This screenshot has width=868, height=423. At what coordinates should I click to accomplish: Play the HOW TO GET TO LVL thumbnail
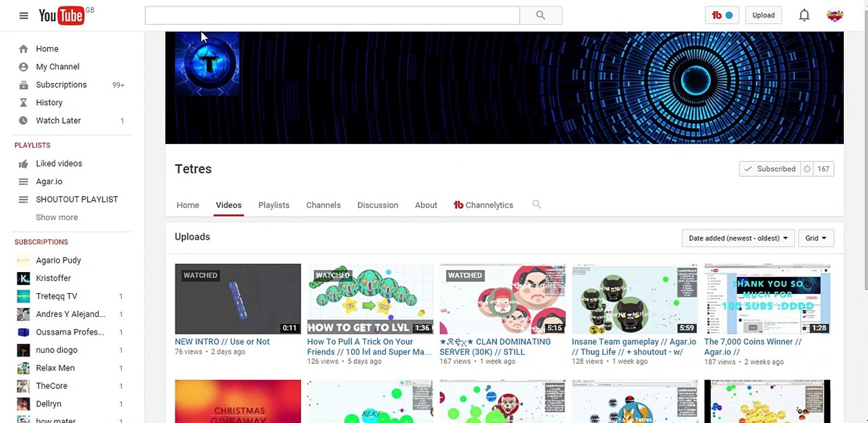[x=370, y=299]
